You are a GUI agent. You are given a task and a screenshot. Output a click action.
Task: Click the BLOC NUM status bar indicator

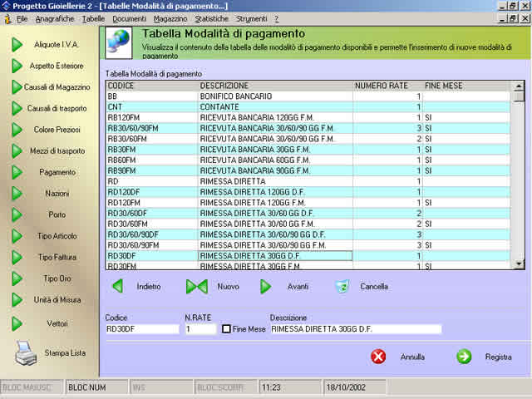coord(96,387)
